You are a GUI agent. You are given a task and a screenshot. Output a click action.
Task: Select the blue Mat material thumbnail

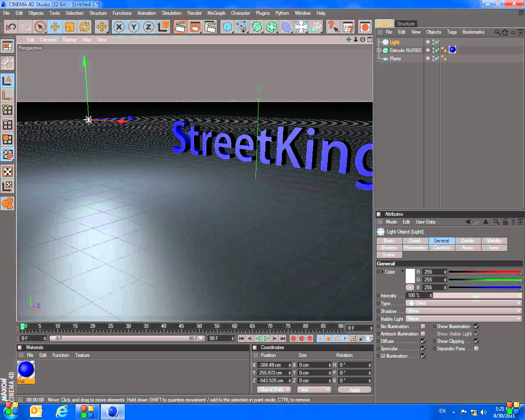[x=26, y=370]
